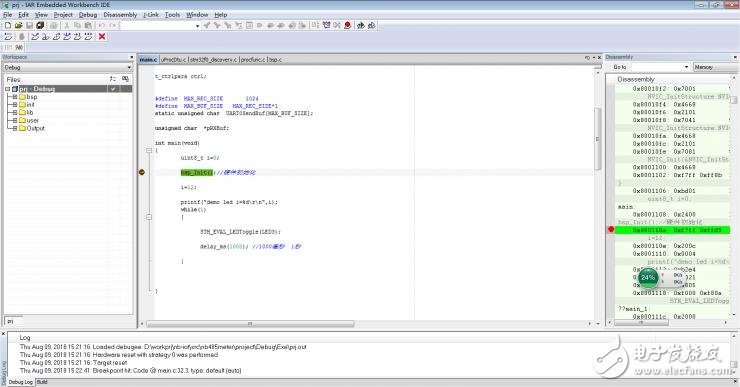Open the Debug configuration dropdown in Workspace
This screenshot has height=387, width=740.
tap(68, 68)
